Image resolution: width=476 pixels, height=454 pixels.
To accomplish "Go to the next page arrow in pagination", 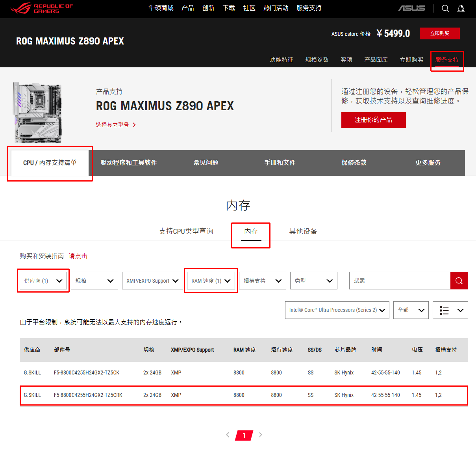I will pyautogui.click(x=261, y=435).
